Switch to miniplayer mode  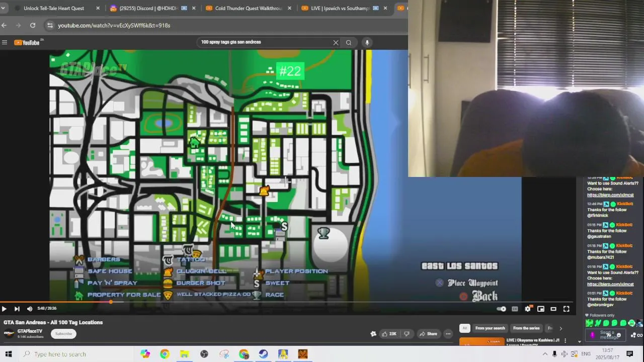[541, 309]
